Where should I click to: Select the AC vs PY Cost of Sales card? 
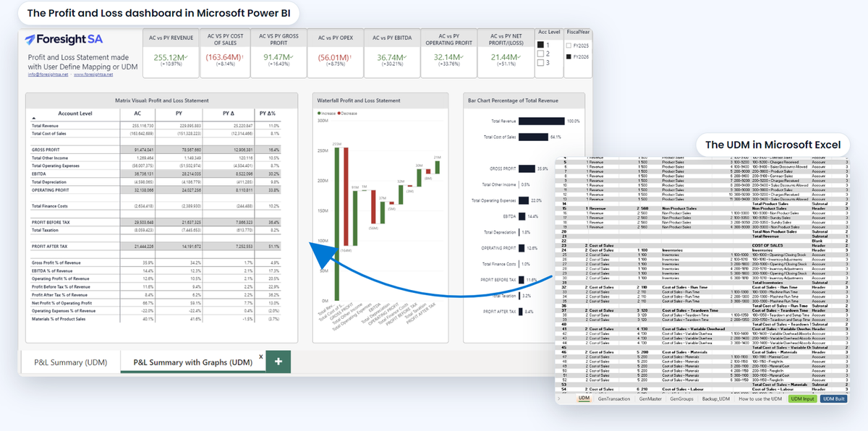[x=226, y=53]
